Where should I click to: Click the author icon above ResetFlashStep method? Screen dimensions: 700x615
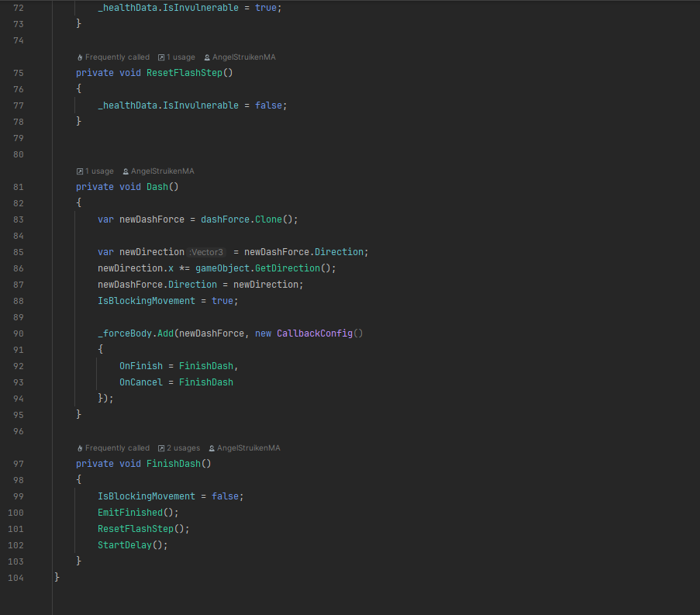point(207,57)
